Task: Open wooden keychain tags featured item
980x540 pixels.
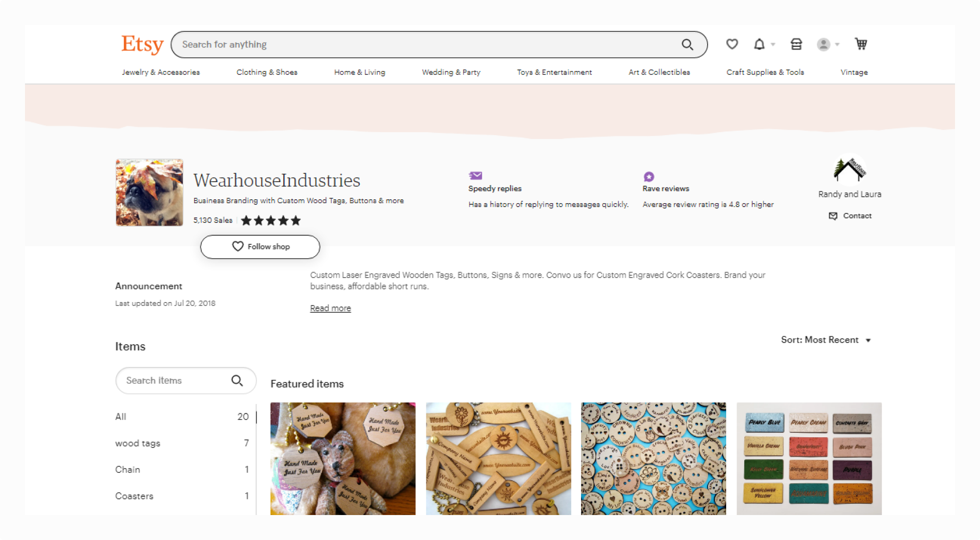Action: click(498, 459)
